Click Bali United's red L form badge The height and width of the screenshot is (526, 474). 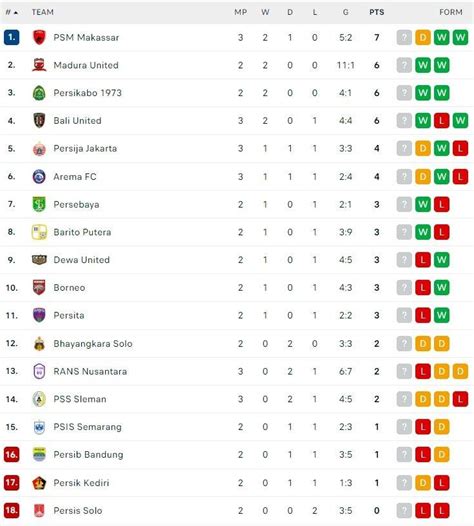click(441, 120)
